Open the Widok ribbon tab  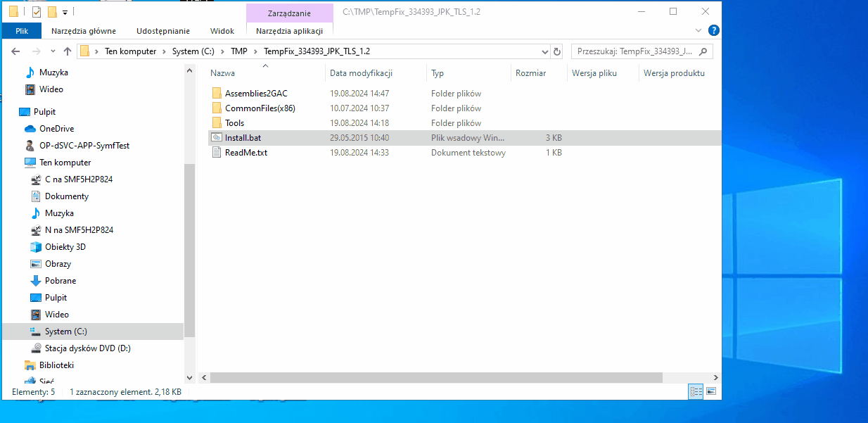[x=222, y=30]
